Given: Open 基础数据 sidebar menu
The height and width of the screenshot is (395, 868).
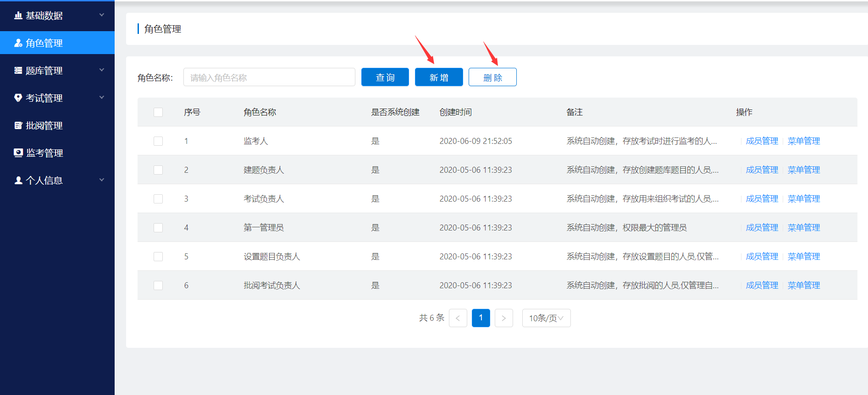Looking at the screenshot, I should [57, 16].
